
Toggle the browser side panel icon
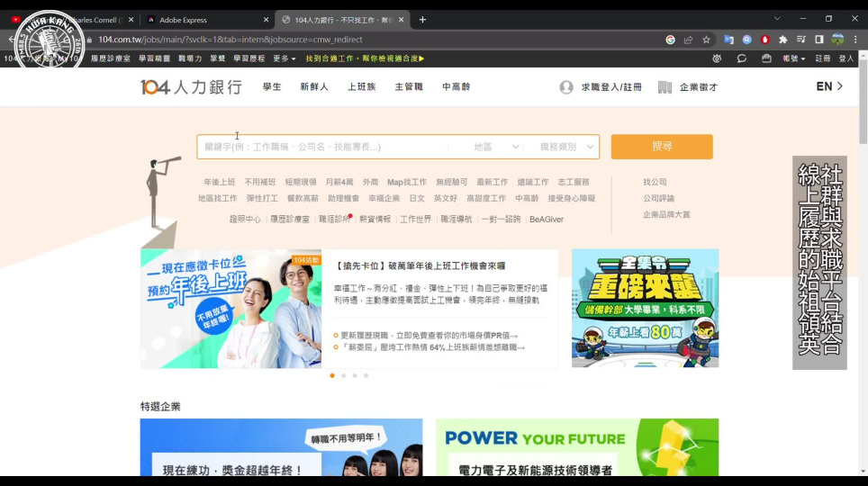(x=819, y=40)
